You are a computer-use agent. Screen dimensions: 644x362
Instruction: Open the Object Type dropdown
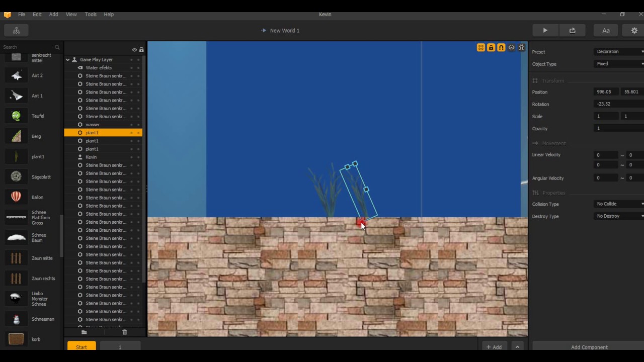[619, 64]
